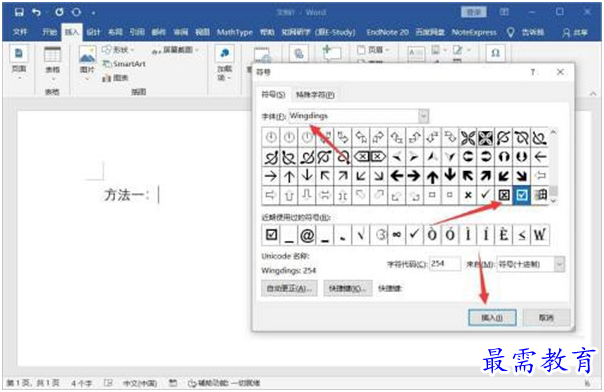
Task: Select the square root symbol in recent symbols
Action: coord(361,235)
